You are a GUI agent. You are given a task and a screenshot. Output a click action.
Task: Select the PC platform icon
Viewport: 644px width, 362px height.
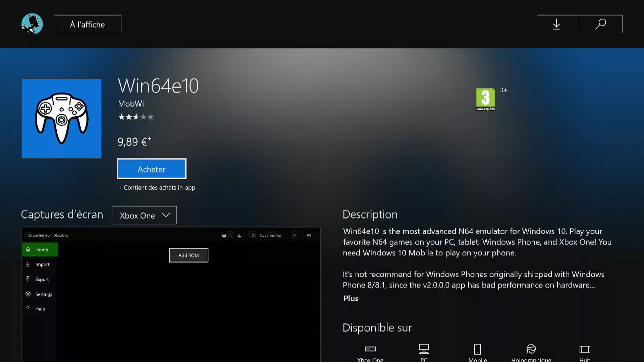pyautogui.click(x=424, y=349)
